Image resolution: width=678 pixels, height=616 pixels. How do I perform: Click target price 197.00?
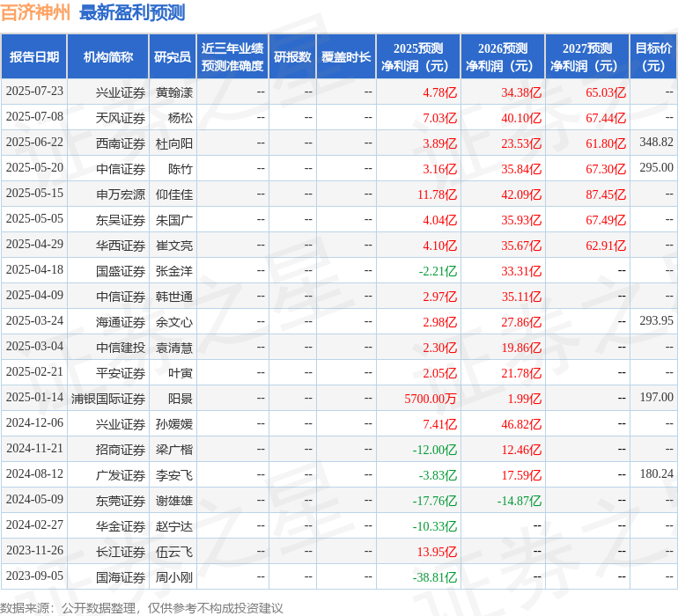(x=656, y=397)
